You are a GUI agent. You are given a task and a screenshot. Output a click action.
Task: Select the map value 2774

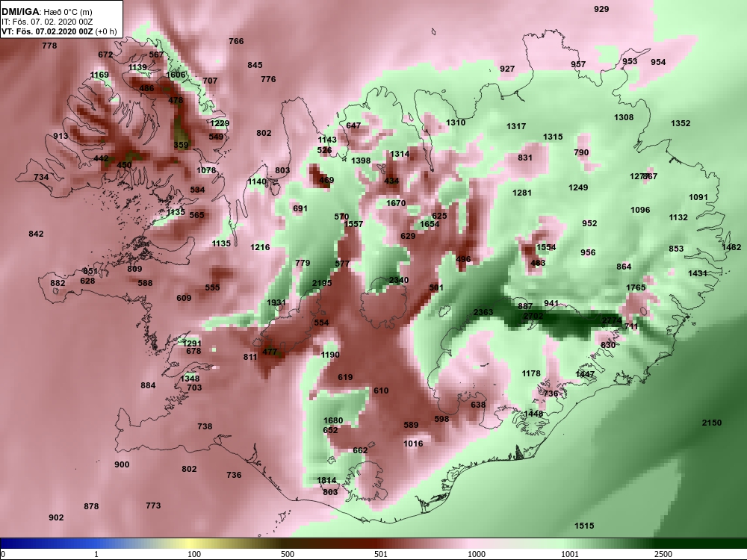pos(611,320)
